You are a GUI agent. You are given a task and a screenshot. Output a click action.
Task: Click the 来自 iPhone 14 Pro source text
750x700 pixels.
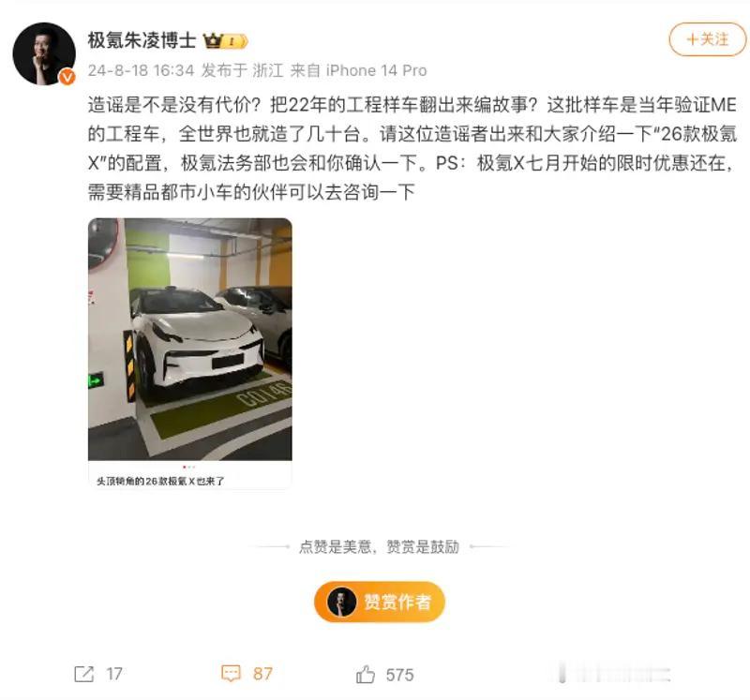click(359, 71)
